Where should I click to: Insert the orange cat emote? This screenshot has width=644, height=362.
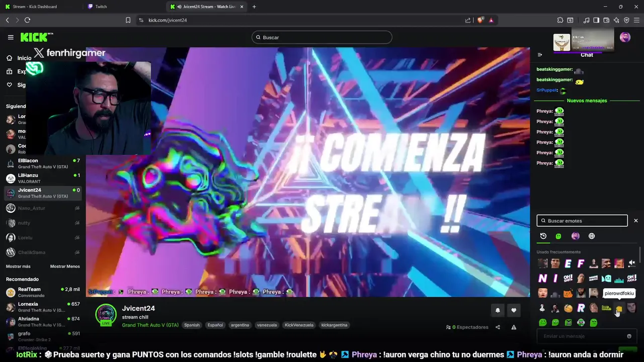pos(568,293)
